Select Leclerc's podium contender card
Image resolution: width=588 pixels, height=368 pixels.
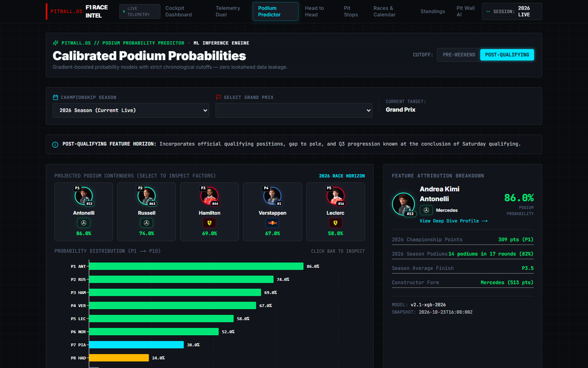336,212
